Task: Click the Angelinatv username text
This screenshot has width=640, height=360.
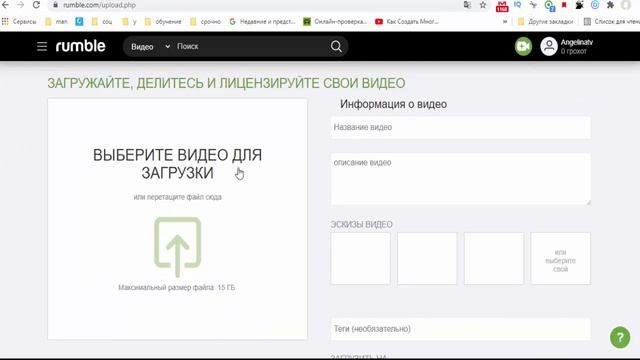Action: [x=576, y=42]
